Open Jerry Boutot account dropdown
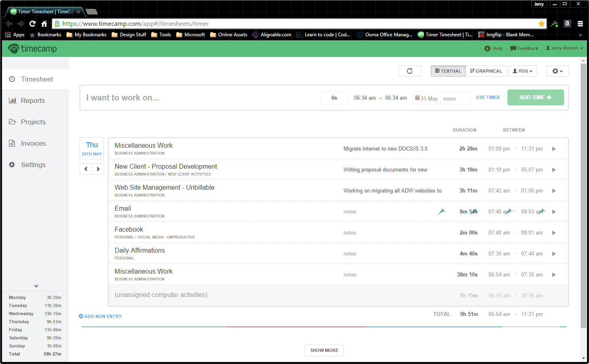The image size is (589, 364). [x=564, y=48]
